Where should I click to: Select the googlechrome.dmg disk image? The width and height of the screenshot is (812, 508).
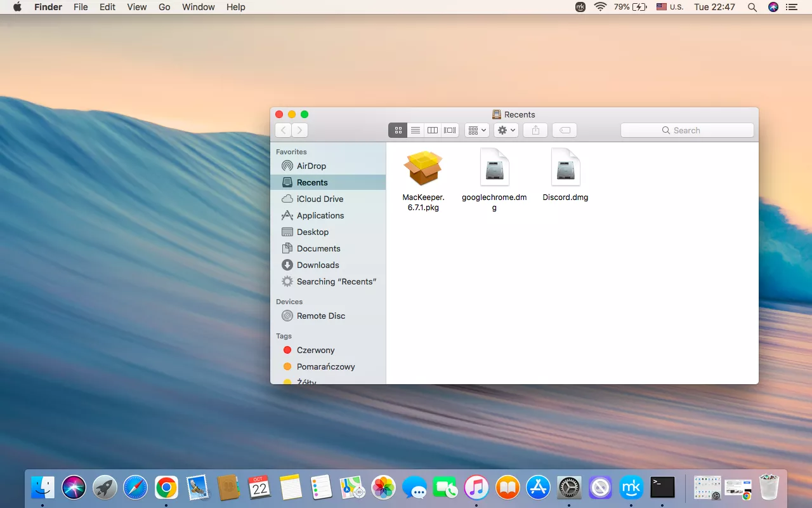coord(494,169)
